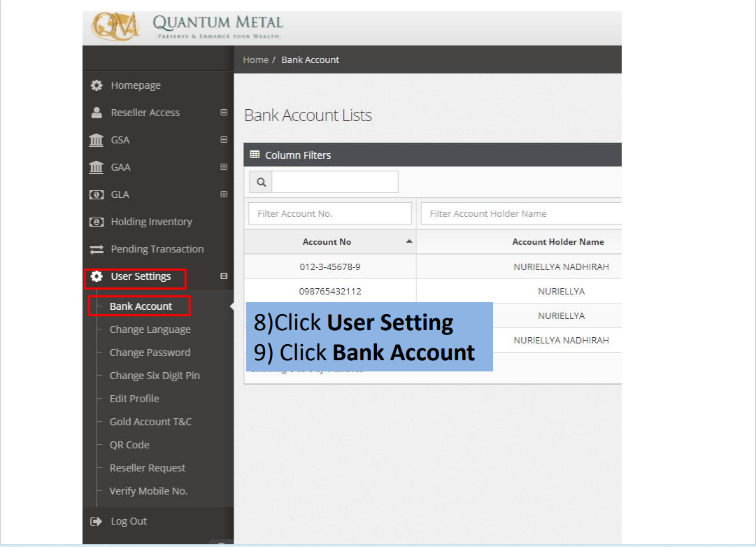756x547 pixels.
Task: Click the Log Out icon
Action: click(97, 521)
